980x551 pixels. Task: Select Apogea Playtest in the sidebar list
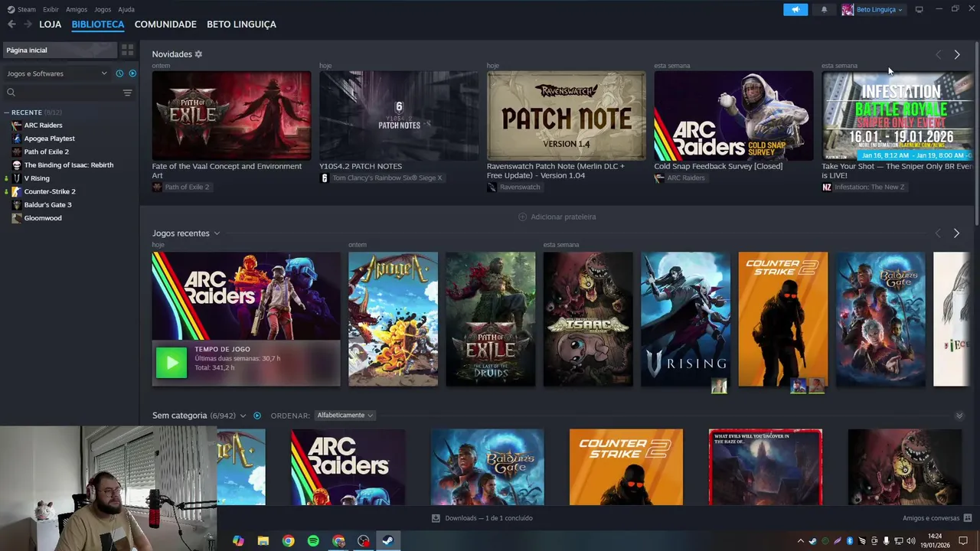click(x=49, y=139)
